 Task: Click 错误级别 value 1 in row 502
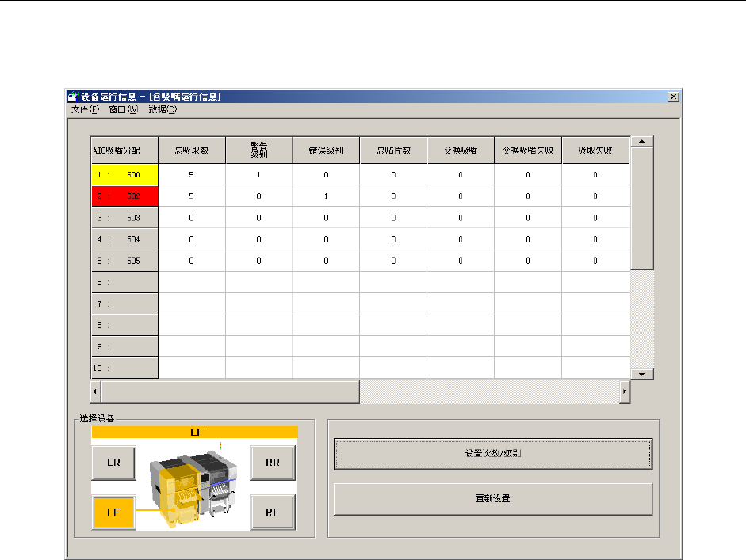(x=327, y=196)
